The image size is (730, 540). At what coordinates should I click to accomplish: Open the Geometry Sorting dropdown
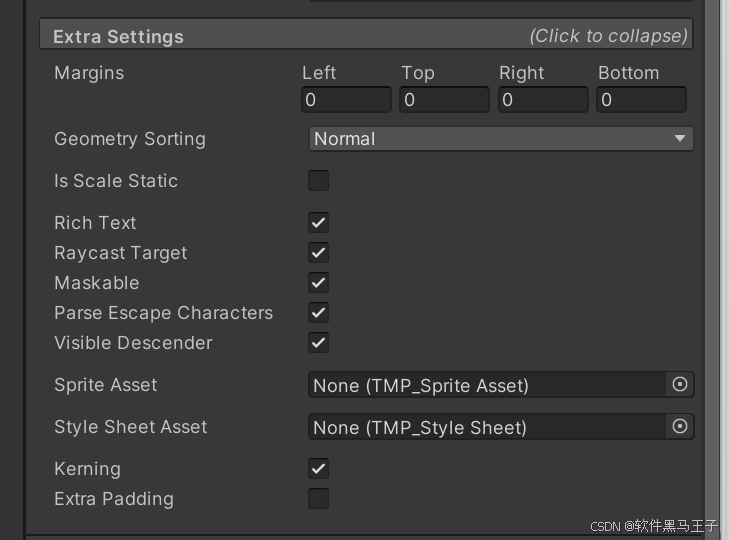(501, 139)
